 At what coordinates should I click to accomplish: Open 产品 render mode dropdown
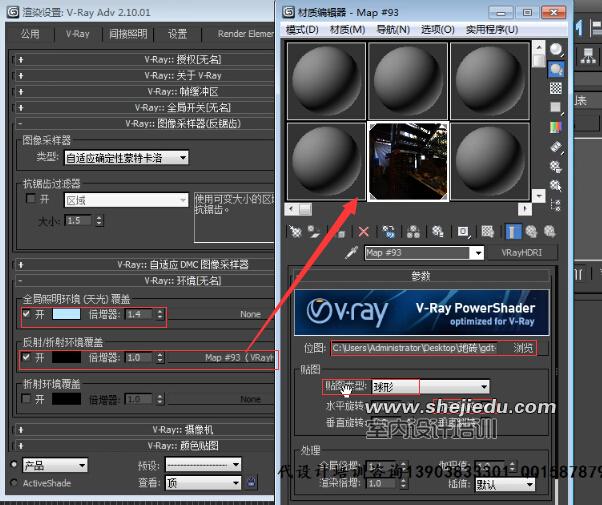click(55, 465)
